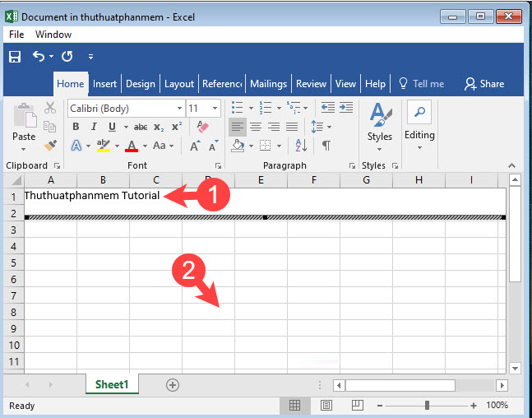Click the Cut scissors icon
The width and height of the screenshot is (532, 418).
pos(50,108)
